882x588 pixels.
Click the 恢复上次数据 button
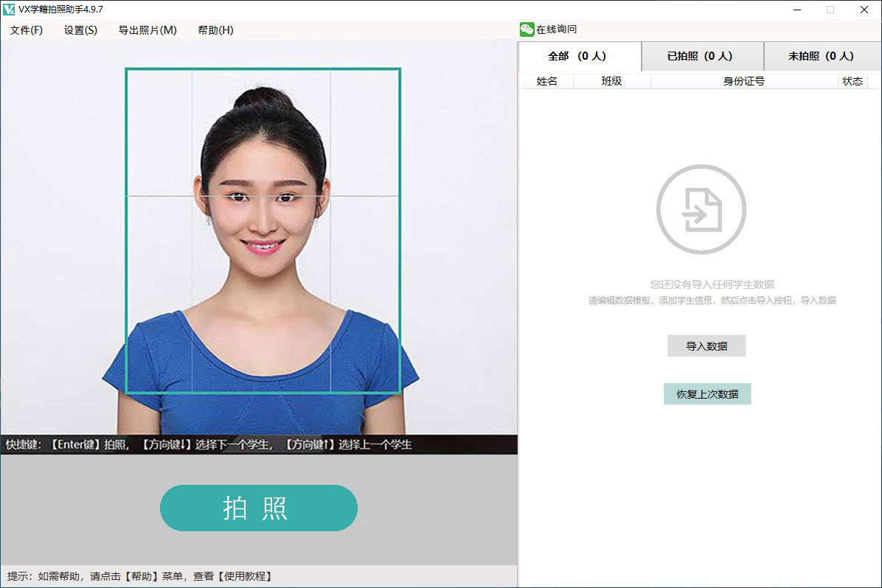click(706, 393)
